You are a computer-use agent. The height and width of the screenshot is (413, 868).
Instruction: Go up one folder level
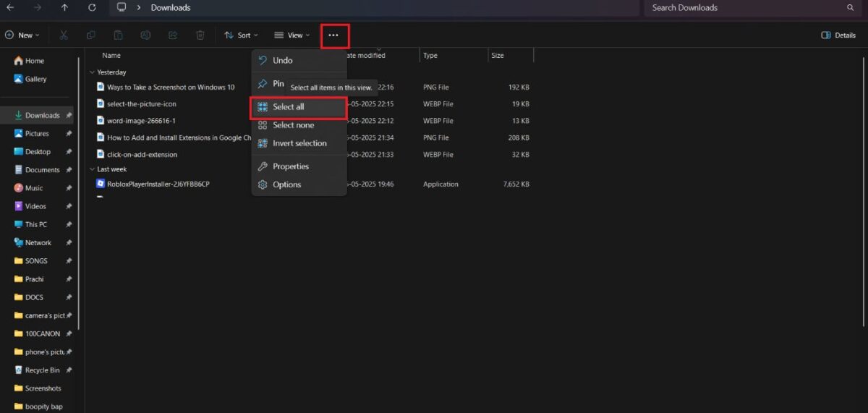point(64,8)
